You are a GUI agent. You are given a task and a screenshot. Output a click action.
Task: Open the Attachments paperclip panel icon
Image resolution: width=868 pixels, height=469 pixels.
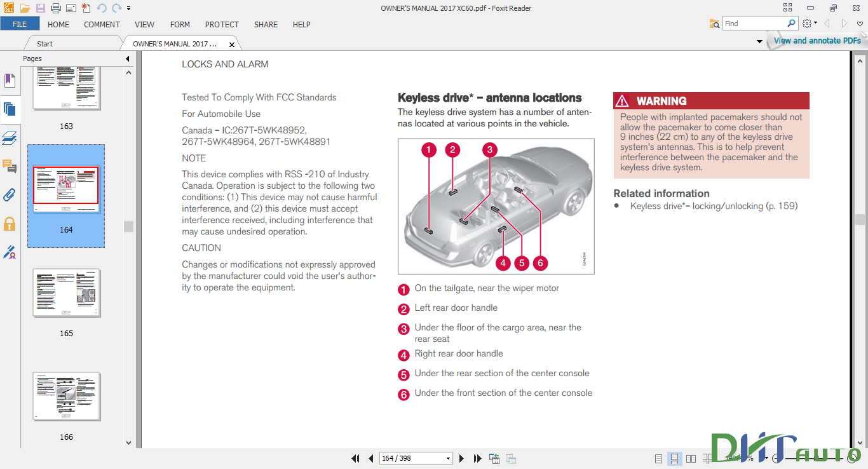(x=10, y=194)
